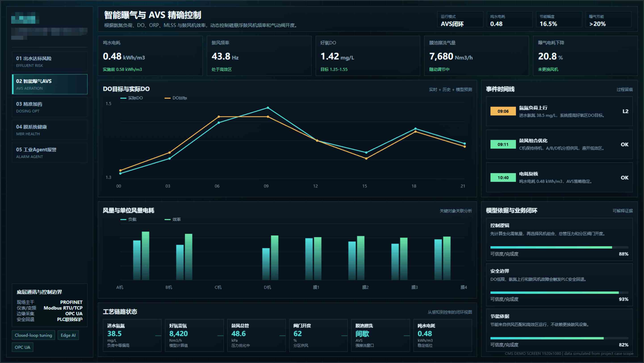
Task: Open the 10:40 电耗复核 event
Action: 559,178
